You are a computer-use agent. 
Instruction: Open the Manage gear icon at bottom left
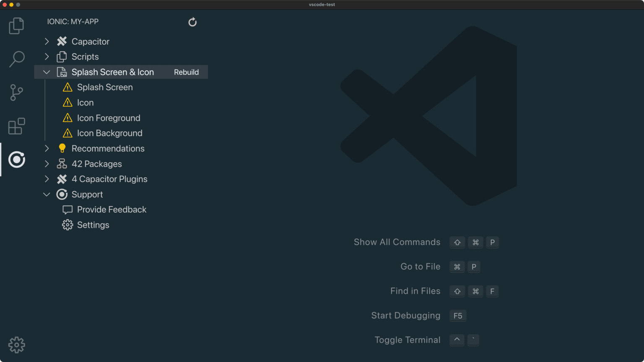pos(16,344)
